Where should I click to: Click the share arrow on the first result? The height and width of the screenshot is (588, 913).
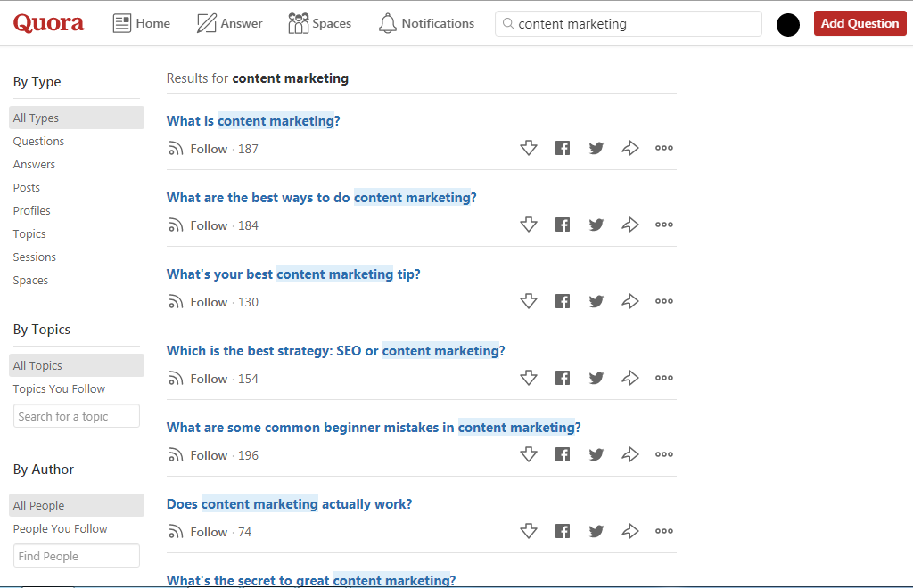coord(630,148)
